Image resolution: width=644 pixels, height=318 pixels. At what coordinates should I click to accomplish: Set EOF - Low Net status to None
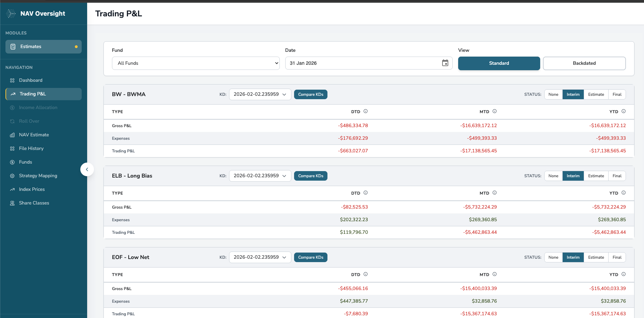point(553,257)
